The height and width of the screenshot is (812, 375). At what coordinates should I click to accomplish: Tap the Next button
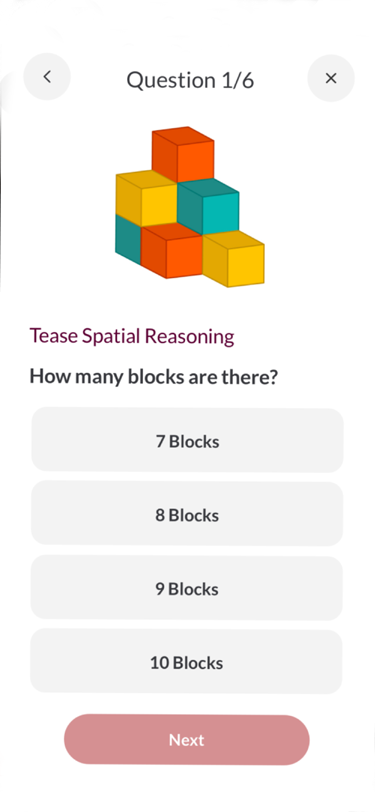click(187, 740)
